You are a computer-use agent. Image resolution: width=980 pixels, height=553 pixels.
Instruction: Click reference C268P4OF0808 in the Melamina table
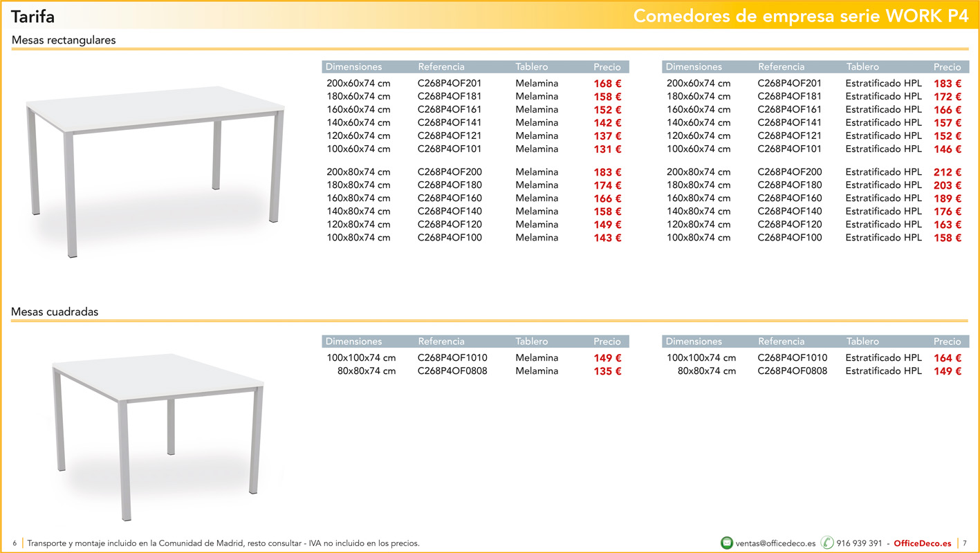452,371
